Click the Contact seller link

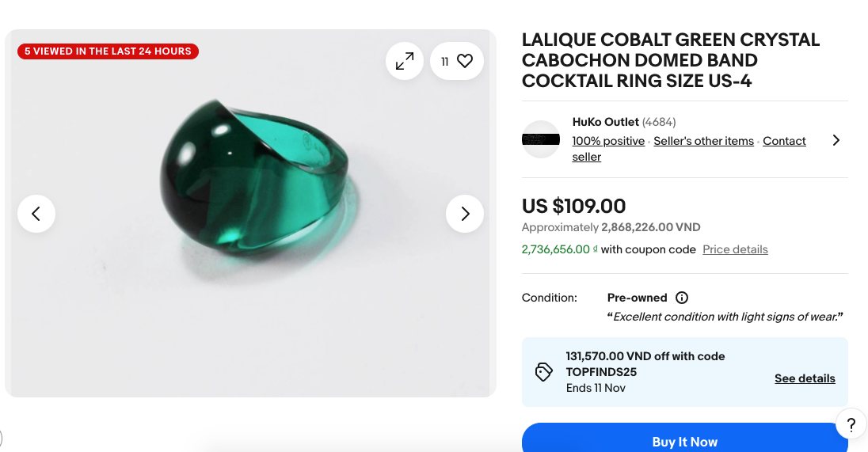tap(783, 141)
